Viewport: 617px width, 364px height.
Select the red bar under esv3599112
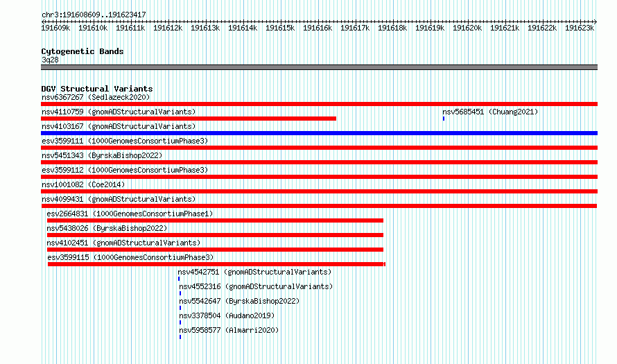319,177
